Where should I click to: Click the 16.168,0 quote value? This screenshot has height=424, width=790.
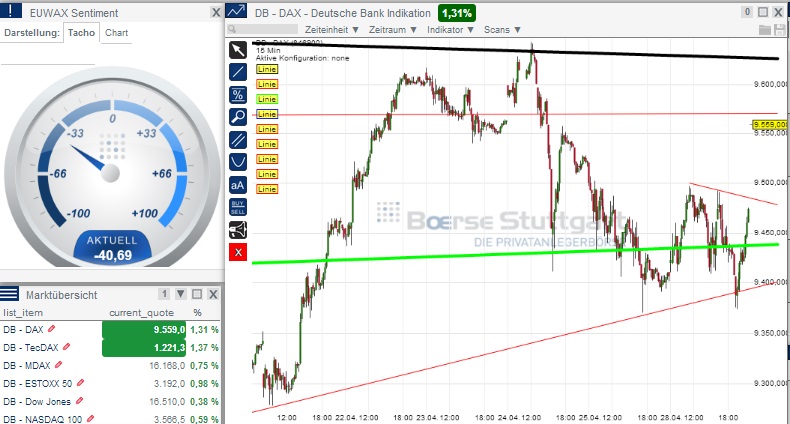[167, 366]
